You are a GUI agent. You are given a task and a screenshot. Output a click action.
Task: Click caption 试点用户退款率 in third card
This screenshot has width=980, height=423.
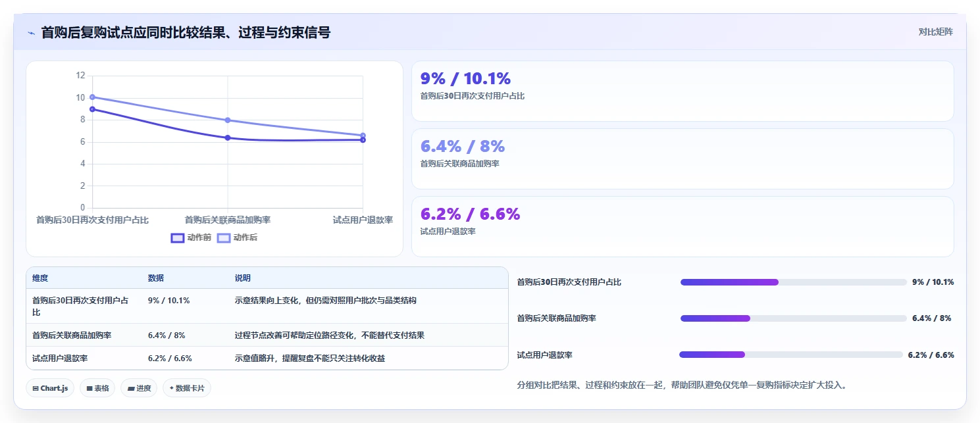coord(448,232)
